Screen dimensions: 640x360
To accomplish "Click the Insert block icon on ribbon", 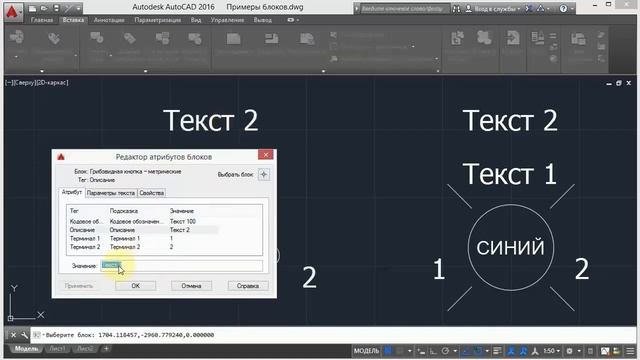I will click(17, 38).
